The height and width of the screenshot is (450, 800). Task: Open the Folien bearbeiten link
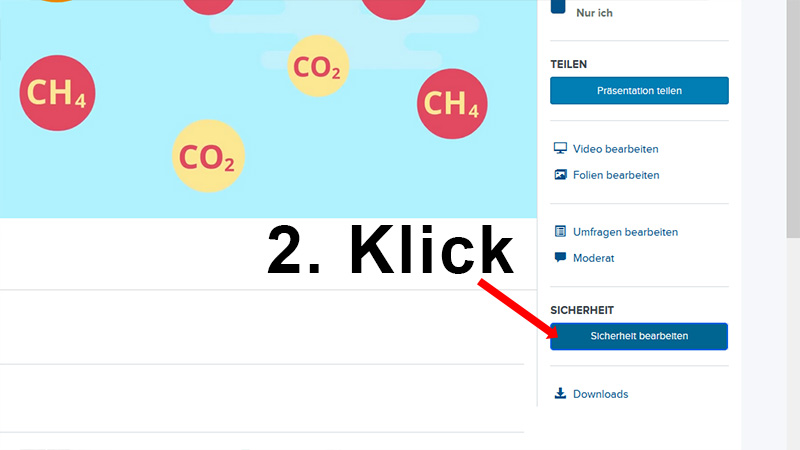tap(616, 175)
